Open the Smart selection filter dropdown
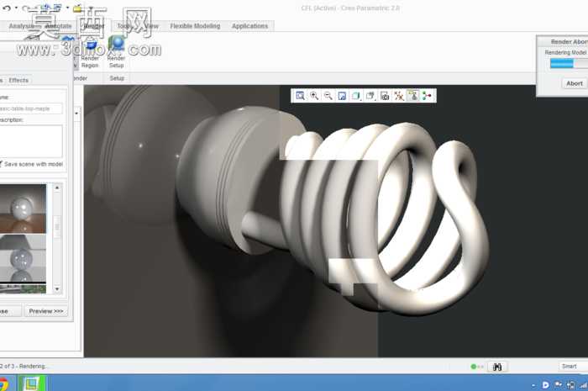 tap(573, 367)
